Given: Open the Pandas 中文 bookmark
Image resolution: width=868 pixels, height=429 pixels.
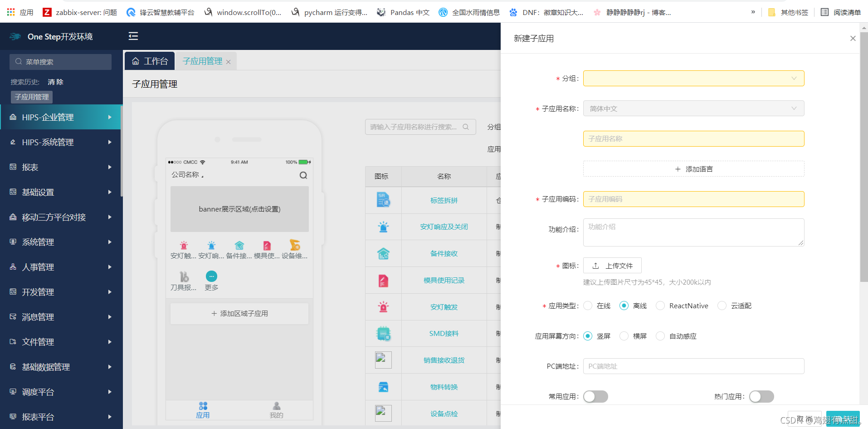Looking at the screenshot, I should [x=403, y=12].
